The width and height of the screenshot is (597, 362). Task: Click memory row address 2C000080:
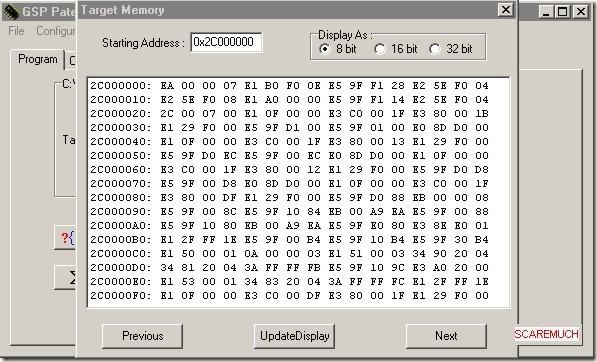121,198
